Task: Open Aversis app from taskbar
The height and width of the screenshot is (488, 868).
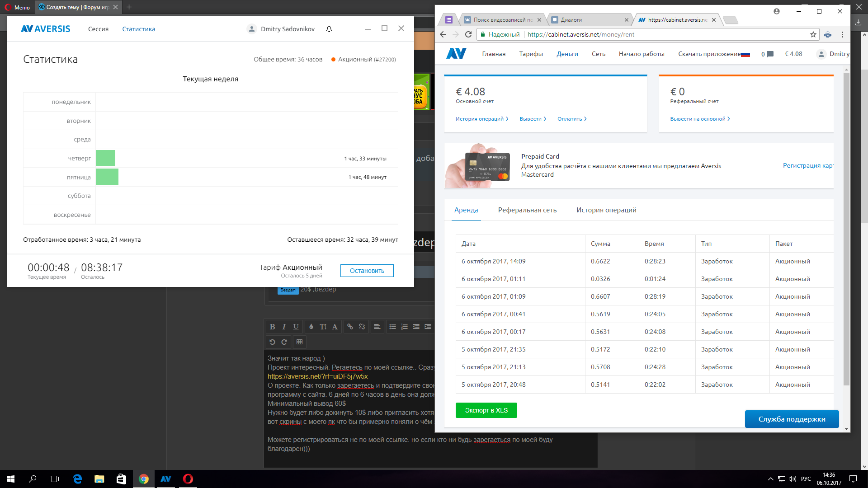Action: click(x=166, y=479)
